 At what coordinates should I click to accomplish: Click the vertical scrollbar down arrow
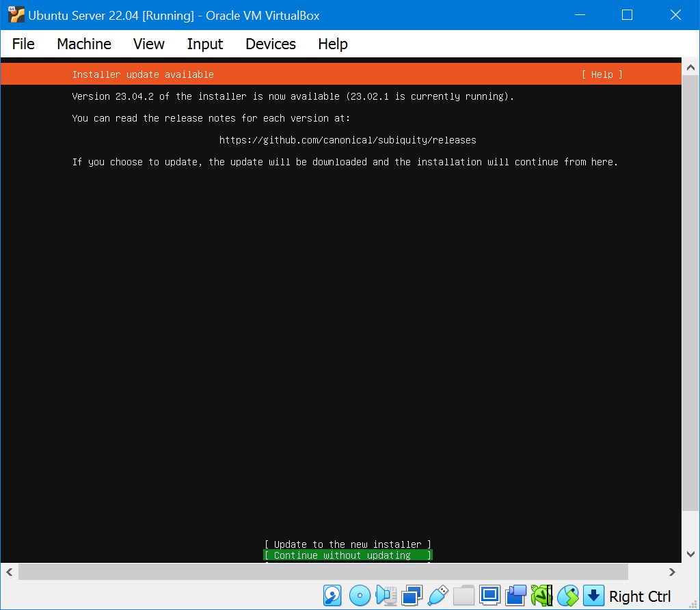(x=690, y=554)
